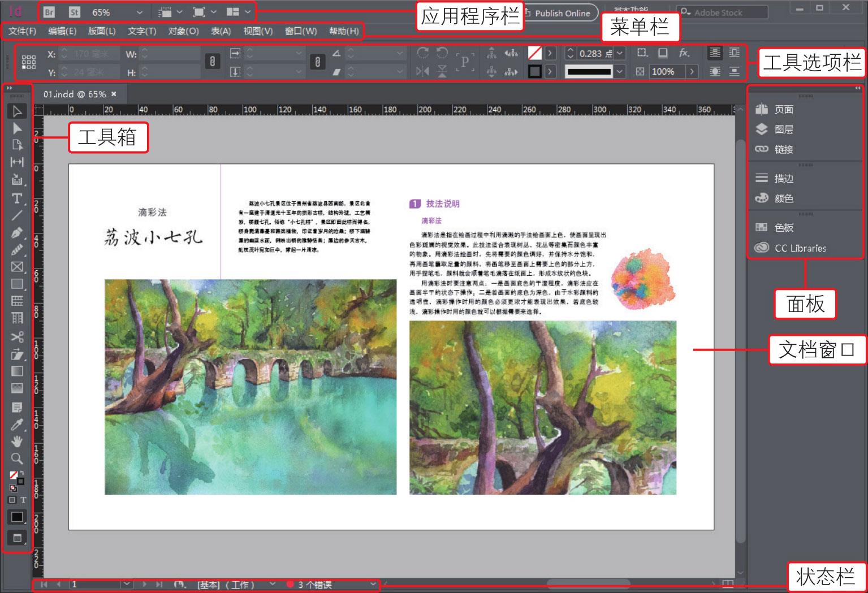Expand the stroke weight 0.283 dropdown
The width and height of the screenshot is (868, 593).
[620, 53]
